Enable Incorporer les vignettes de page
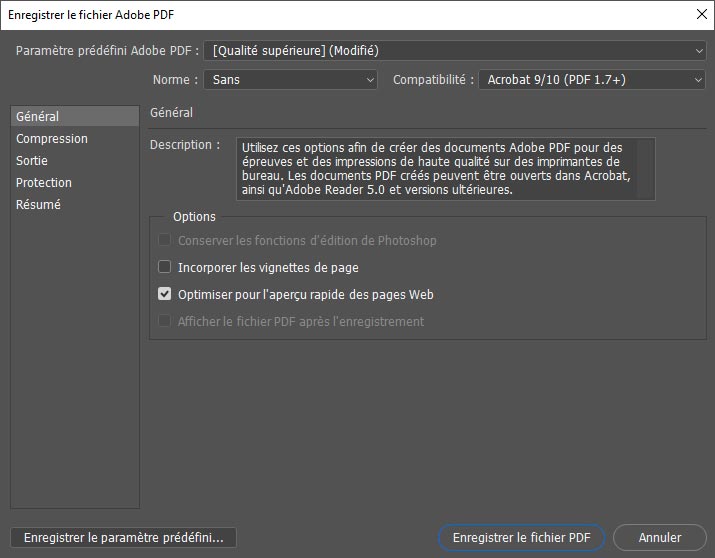The width and height of the screenshot is (715, 558). point(165,268)
